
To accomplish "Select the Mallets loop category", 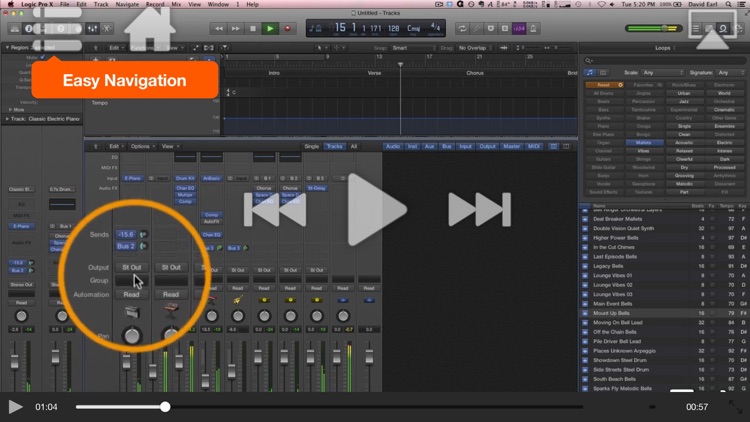I will click(x=643, y=143).
